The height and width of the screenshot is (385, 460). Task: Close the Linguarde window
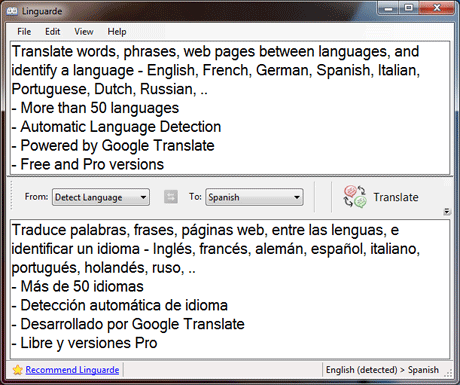click(437, 8)
